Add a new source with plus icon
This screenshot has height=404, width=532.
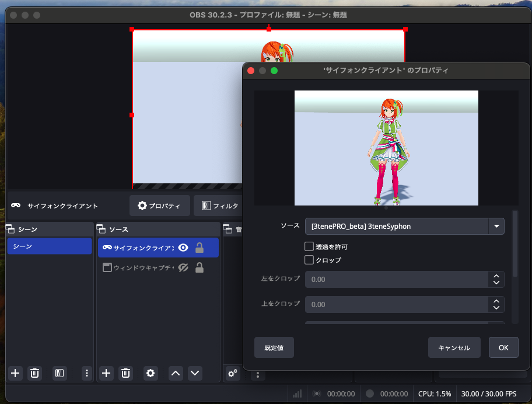pos(106,374)
